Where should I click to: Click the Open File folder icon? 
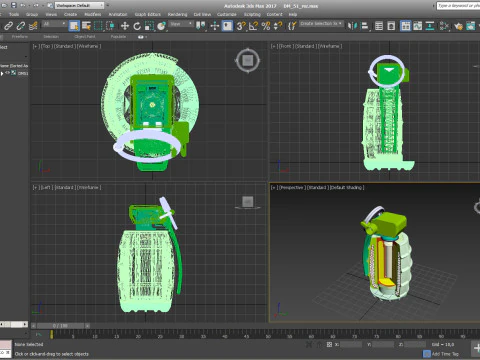tap(4, 5)
